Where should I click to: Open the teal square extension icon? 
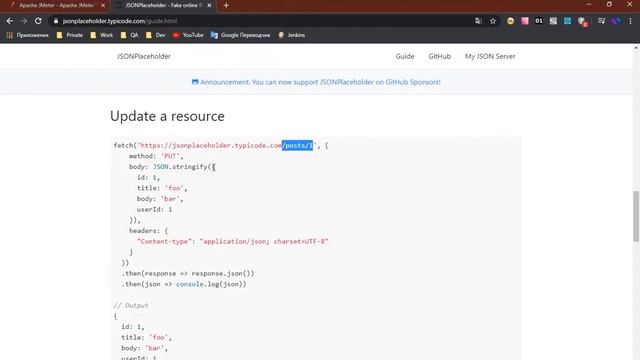(x=567, y=21)
